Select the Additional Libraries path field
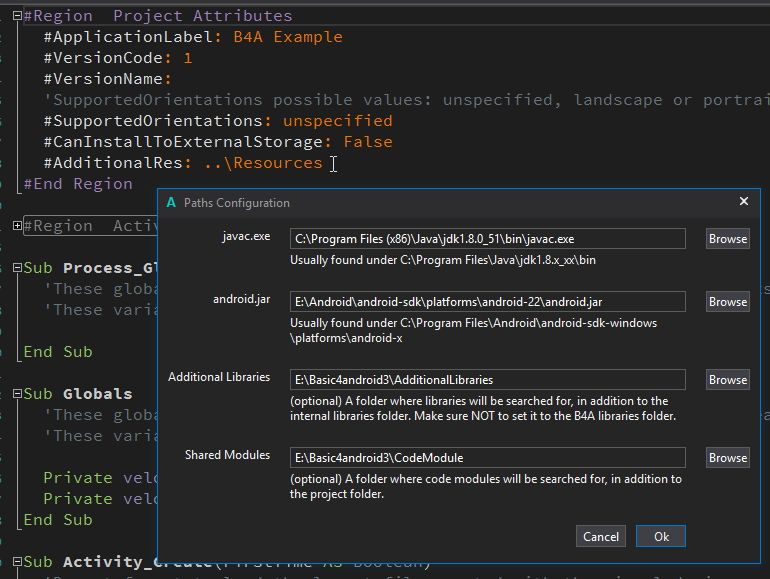 pos(487,380)
